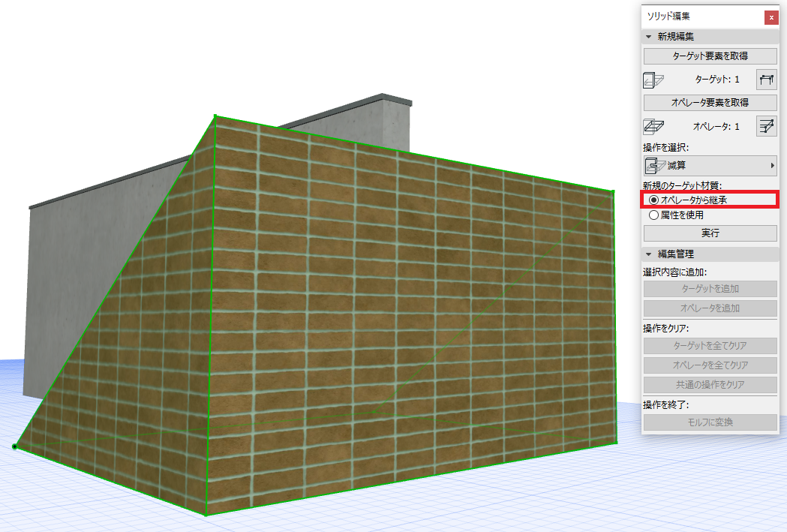Collapse the 新規編集 section
Viewport: 787px width, 532px height.
pos(648,37)
